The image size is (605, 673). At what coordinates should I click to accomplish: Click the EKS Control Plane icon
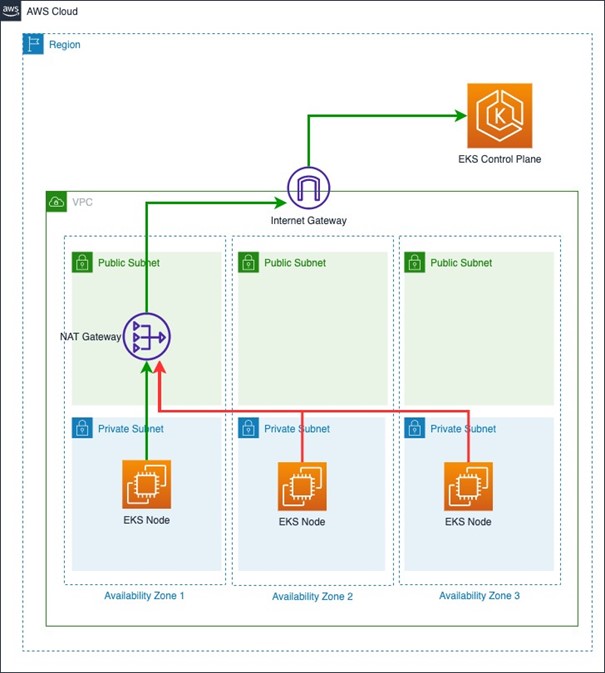click(x=499, y=115)
